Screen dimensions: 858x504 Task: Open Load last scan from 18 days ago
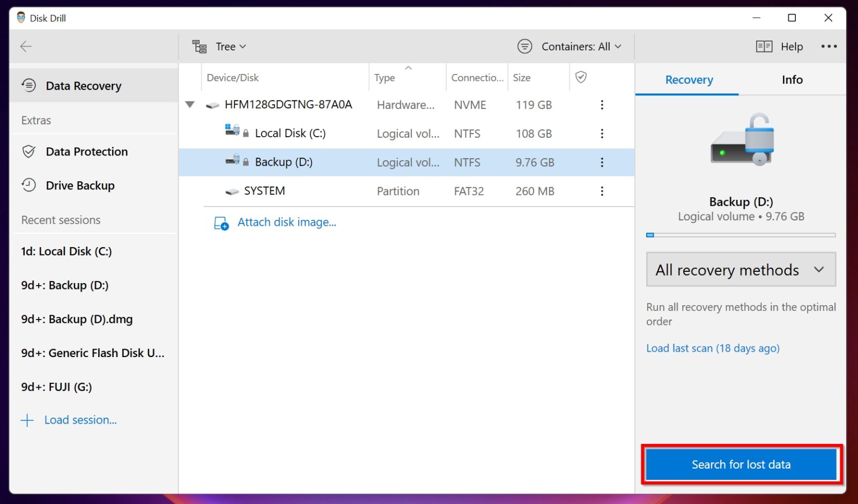tap(713, 348)
